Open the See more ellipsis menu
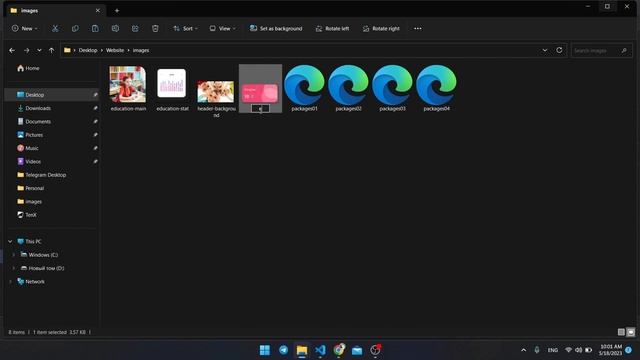The height and width of the screenshot is (360, 640). click(418, 29)
